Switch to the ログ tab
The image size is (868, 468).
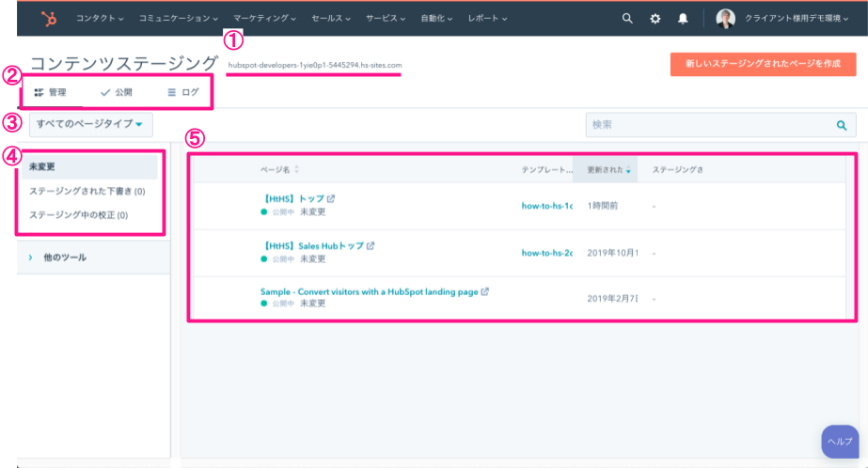(182, 92)
